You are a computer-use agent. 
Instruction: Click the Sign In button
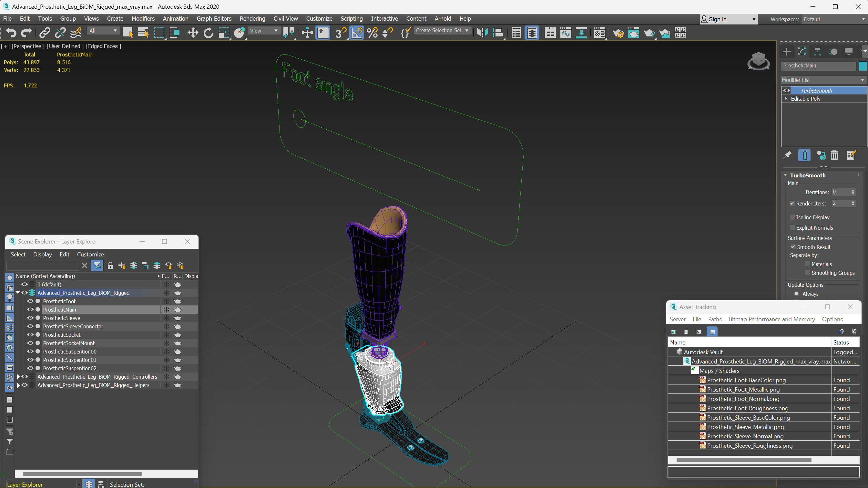tap(728, 19)
